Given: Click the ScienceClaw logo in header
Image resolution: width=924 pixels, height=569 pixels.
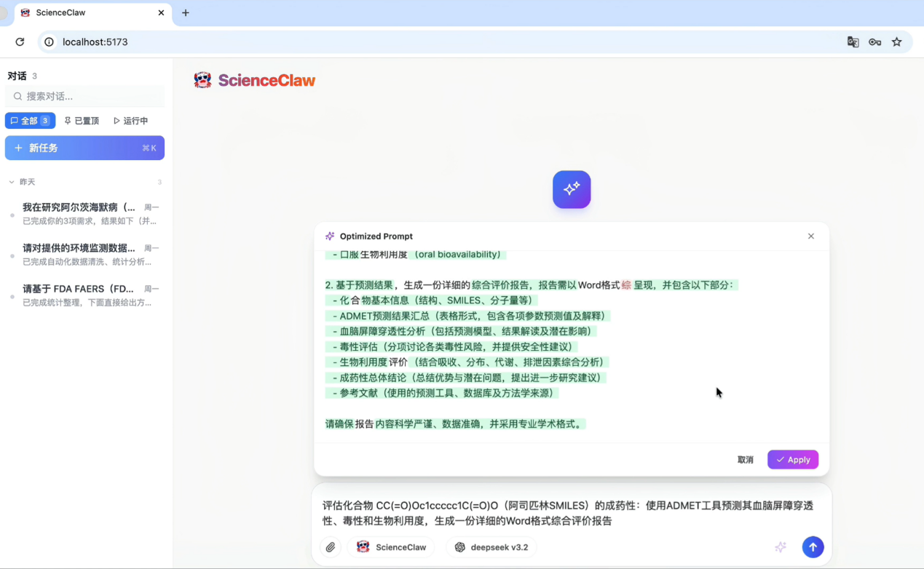Looking at the screenshot, I should (255, 80).
